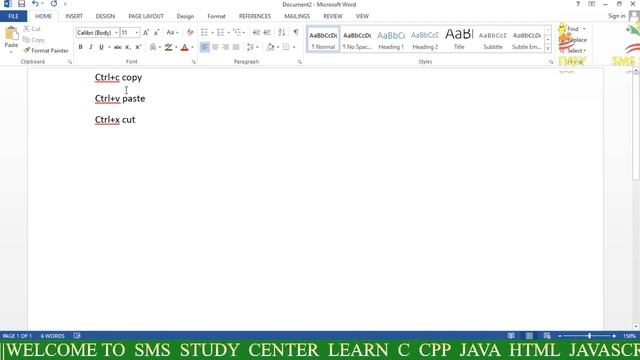
Task: Apply the No Spacing style
Action: click(x=357, y=40)
